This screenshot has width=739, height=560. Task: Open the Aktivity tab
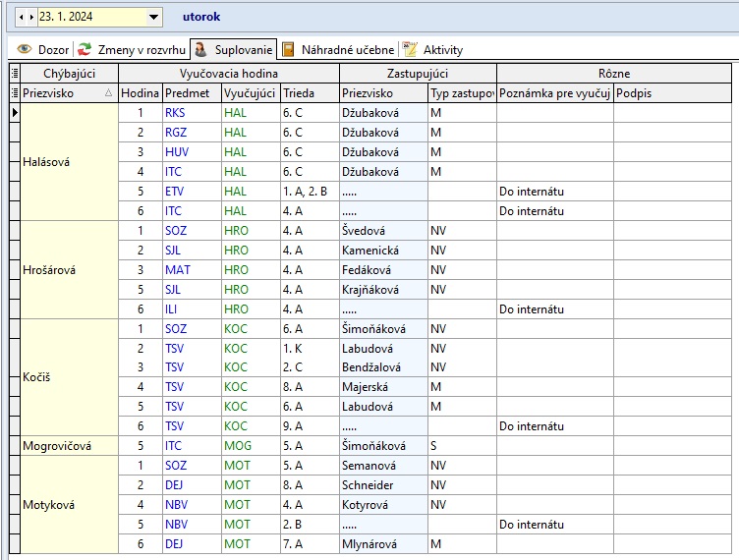(x=442, y=49)
